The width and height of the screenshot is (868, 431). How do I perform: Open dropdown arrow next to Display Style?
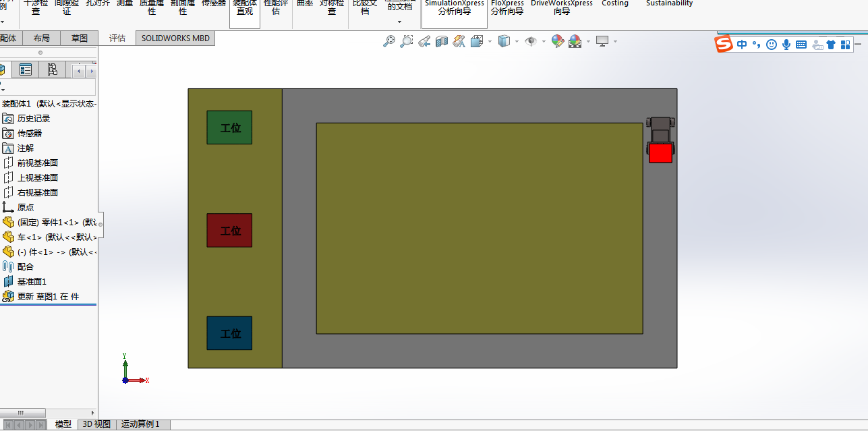point(517,41)
